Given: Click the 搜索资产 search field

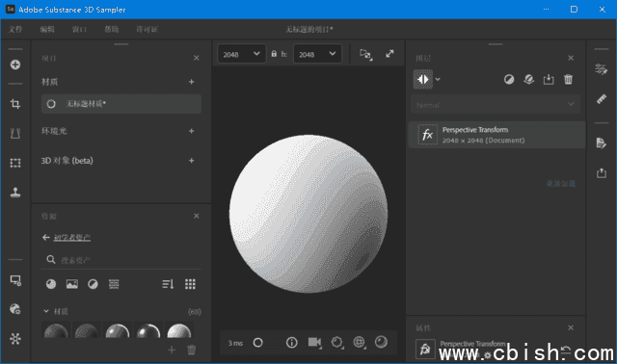Looking at the screenshot, I should click(x=121, y=260).
